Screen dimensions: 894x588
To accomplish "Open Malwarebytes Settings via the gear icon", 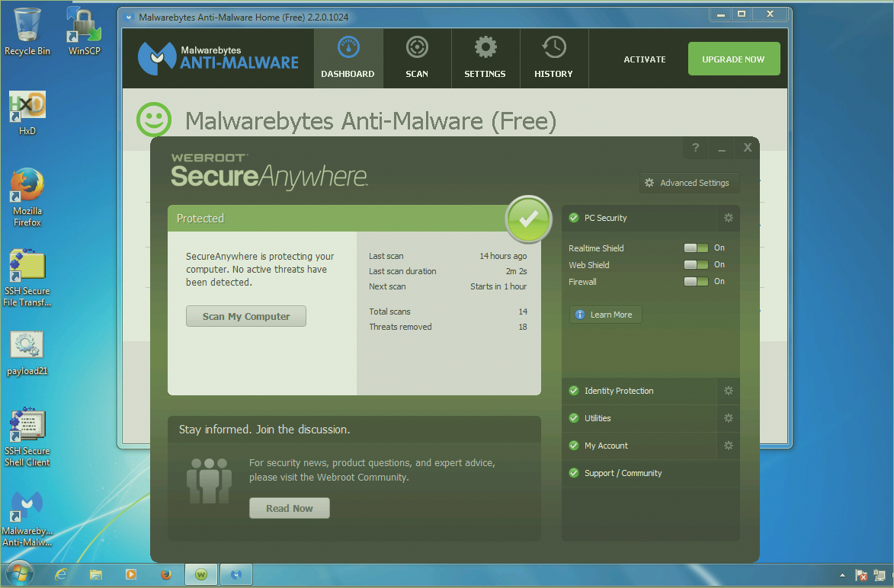I will click(x=485, y=57).
